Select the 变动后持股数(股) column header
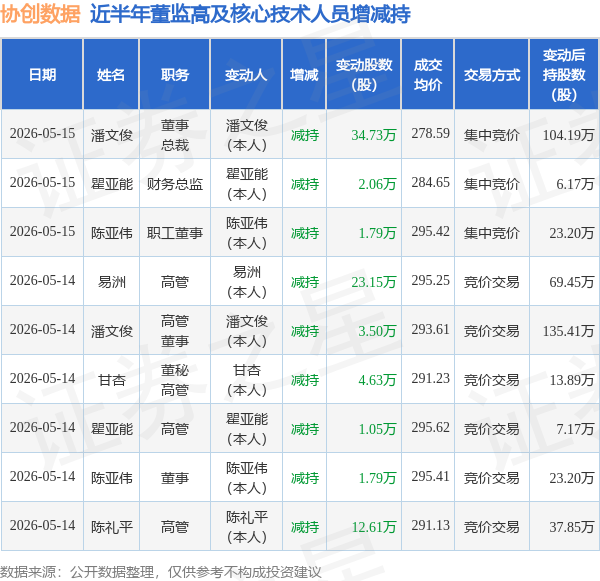 (x=564, y=74)
